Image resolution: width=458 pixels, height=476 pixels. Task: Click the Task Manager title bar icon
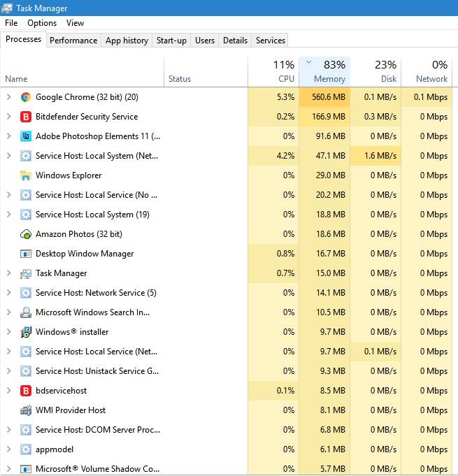click(x=7, y=8)
